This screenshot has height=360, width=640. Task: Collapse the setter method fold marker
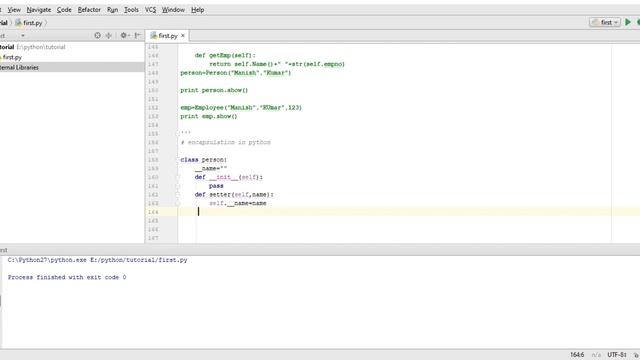178,195
